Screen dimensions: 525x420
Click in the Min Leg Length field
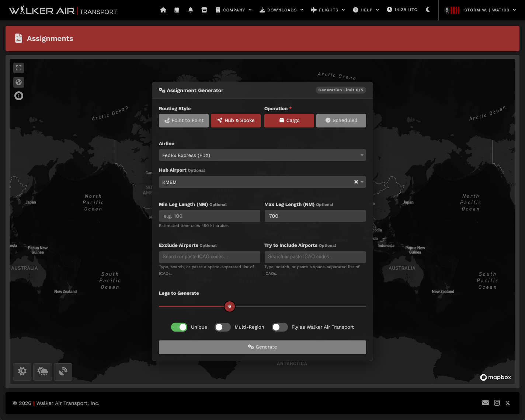coord(209,216)
